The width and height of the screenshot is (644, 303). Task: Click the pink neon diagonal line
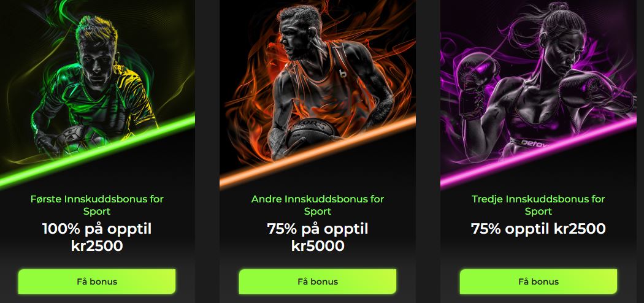(539, 151)
